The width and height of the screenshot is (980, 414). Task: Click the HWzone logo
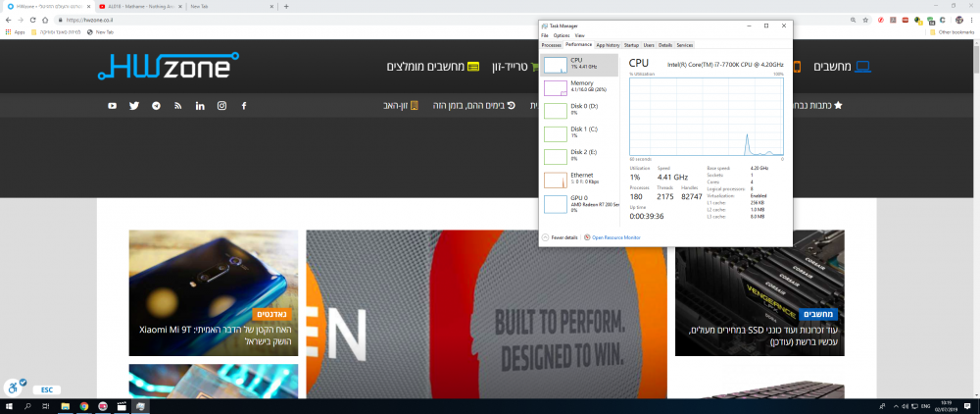tap(169, 67)
